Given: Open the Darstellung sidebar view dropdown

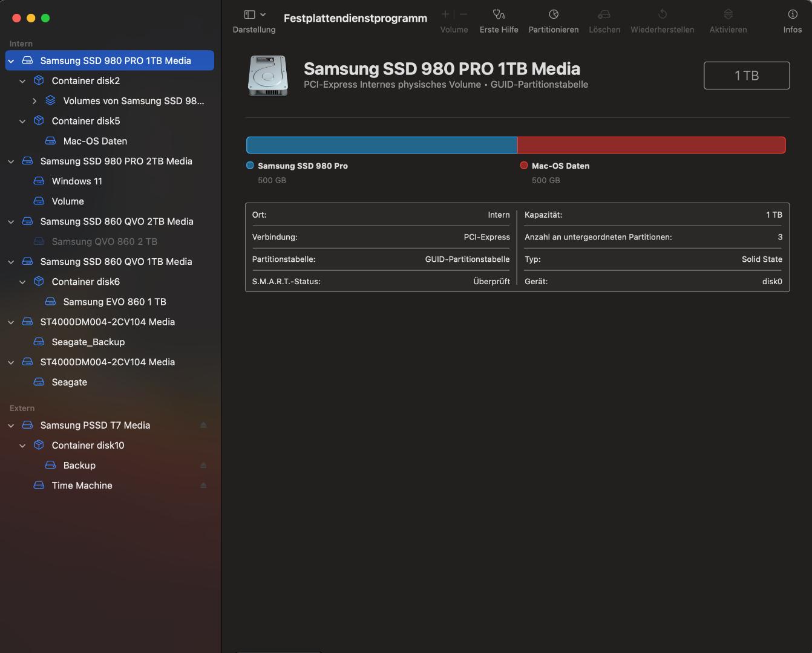Looking at the screenshot, I should point(254,15).
